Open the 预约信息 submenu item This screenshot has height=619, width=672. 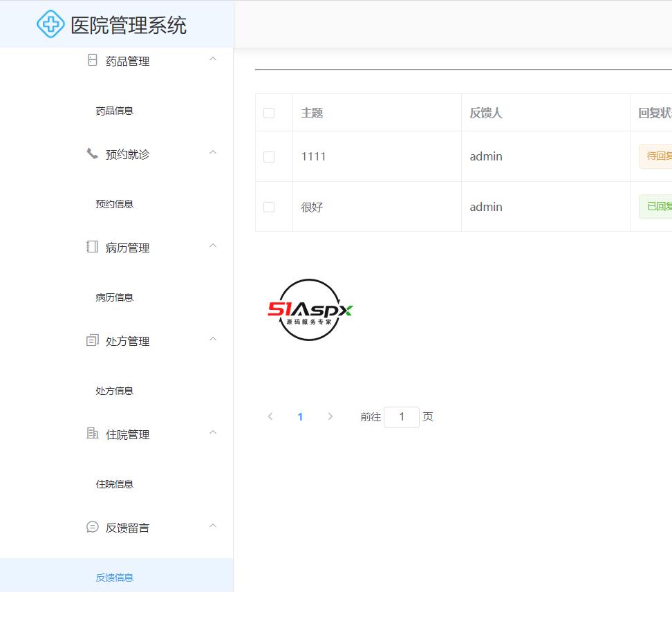click(x=115, y=204)
